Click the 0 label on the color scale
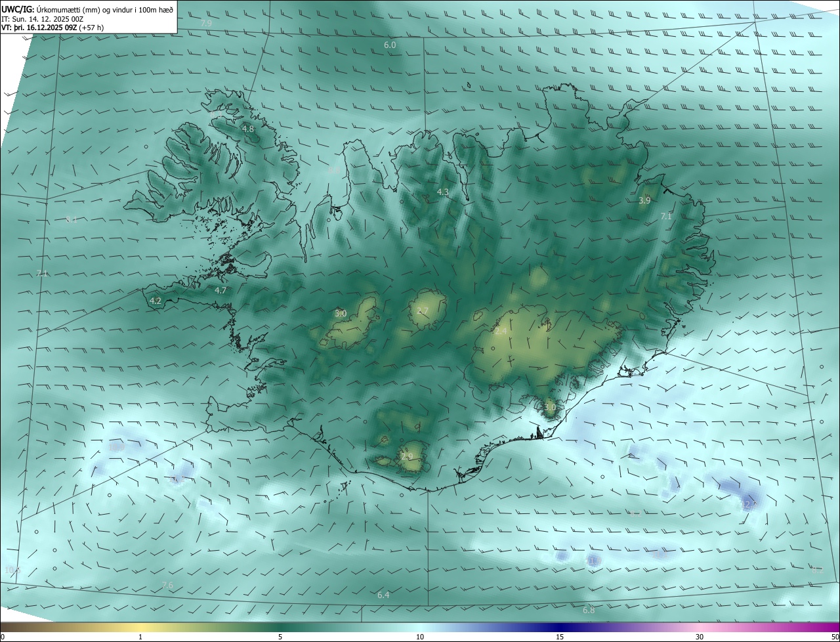 [2, 637]
